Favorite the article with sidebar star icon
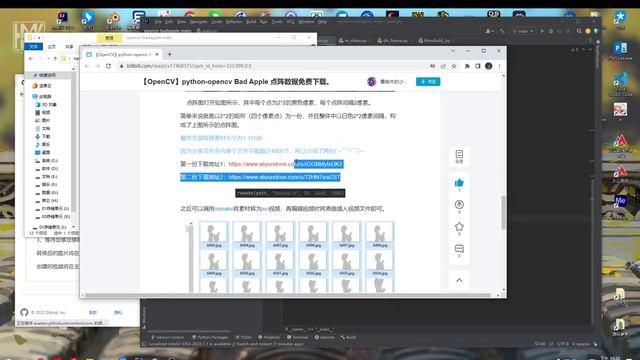The width and height of the screenshot is (640, 360). 459,227
